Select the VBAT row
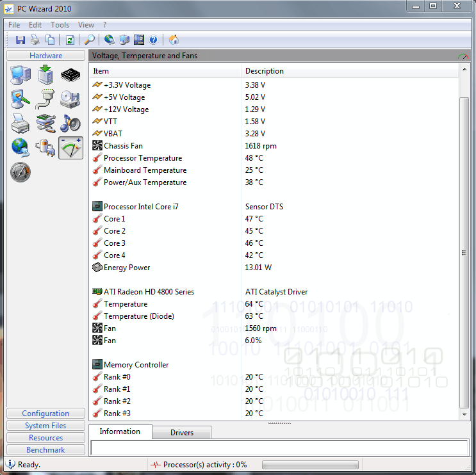Viewport: 476px width, 475px height. click(x=274, y=133)
